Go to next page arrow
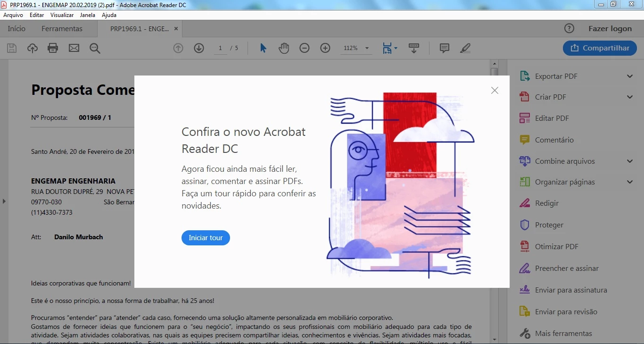This screenshot has height=344, width=644. click(199, 48)
